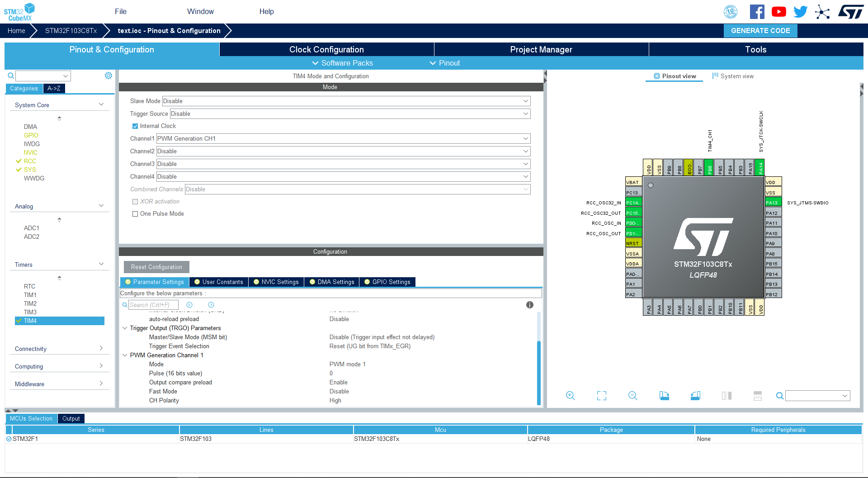Open the Software Packs menu
The image size is (868, 478).
tap(343, 63)
